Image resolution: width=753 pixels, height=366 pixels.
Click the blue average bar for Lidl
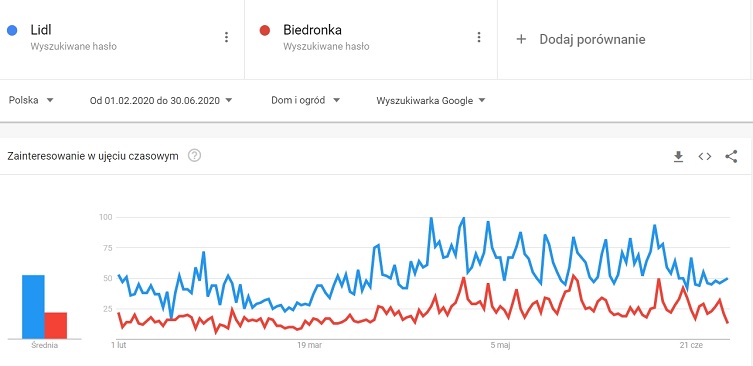[x=33, y=307]
